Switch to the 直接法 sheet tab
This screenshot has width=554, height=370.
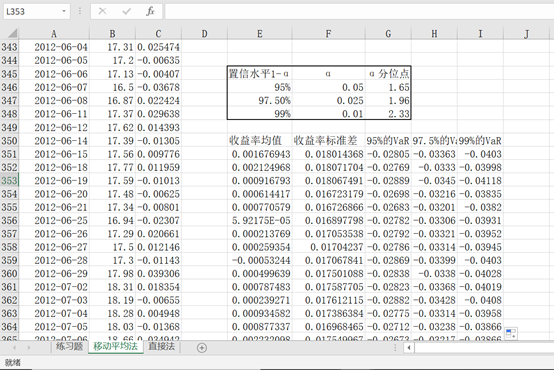click(161, 346)
